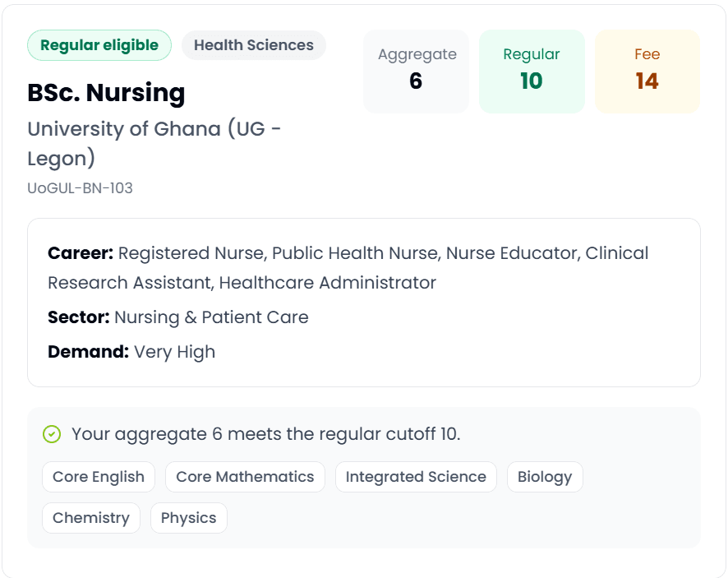Screen dimensions: 728x578
Task: Click the Healthcare Administrator career text
Action: (x=328, y=283)
